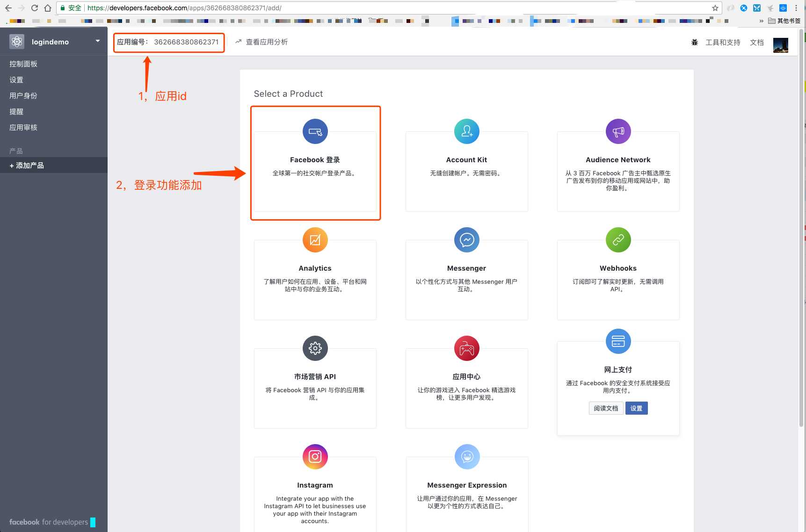Click the Webhooks link icon
The width and height of the screenshot is (806, 532).
click(x=618, y=240)
